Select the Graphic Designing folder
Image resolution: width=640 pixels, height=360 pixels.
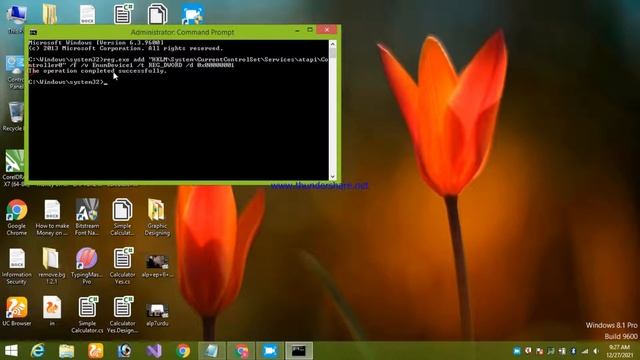tap(157, 217)
